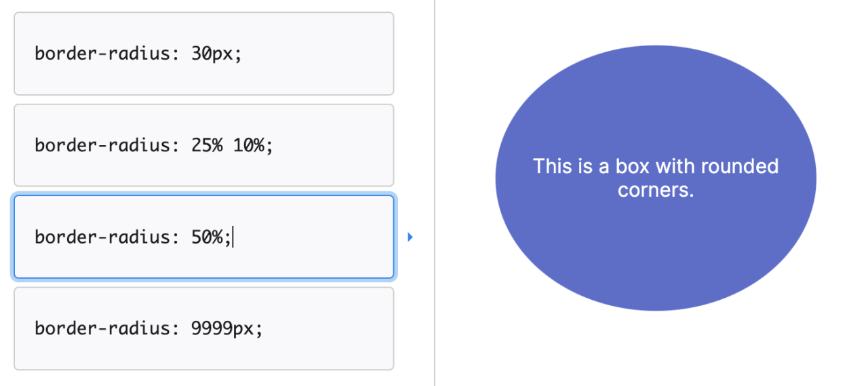868x386 pixels.
Task: Click the "25%" value in second example
Action: pyautogui.click(x=207, y=145)
